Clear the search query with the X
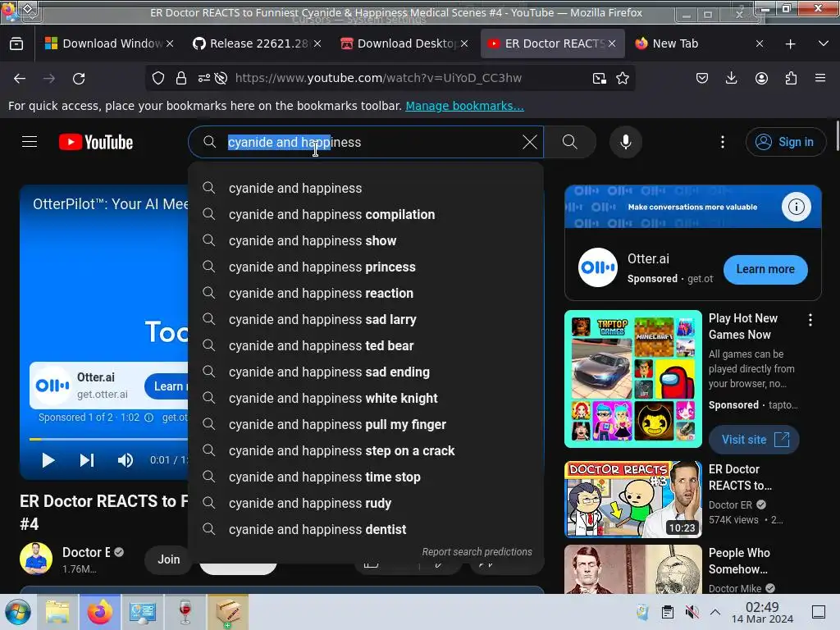This screenshot has height=630, width=840. 530,142
